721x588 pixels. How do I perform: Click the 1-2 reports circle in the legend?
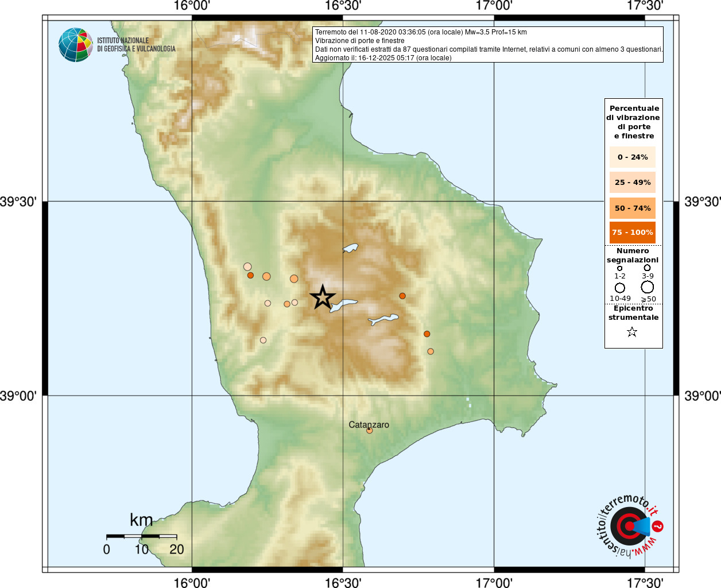[620, 268]
